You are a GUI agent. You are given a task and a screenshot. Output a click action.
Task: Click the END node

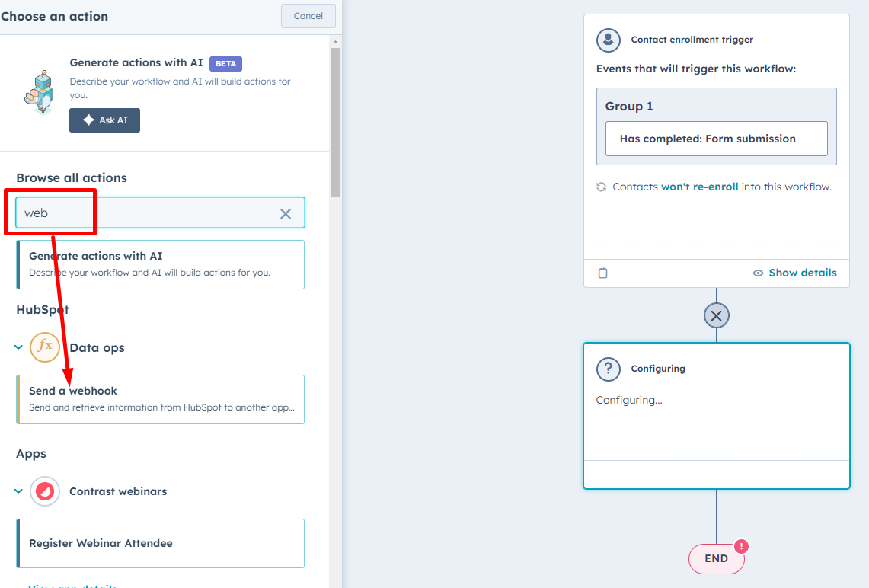click(716, 558)
